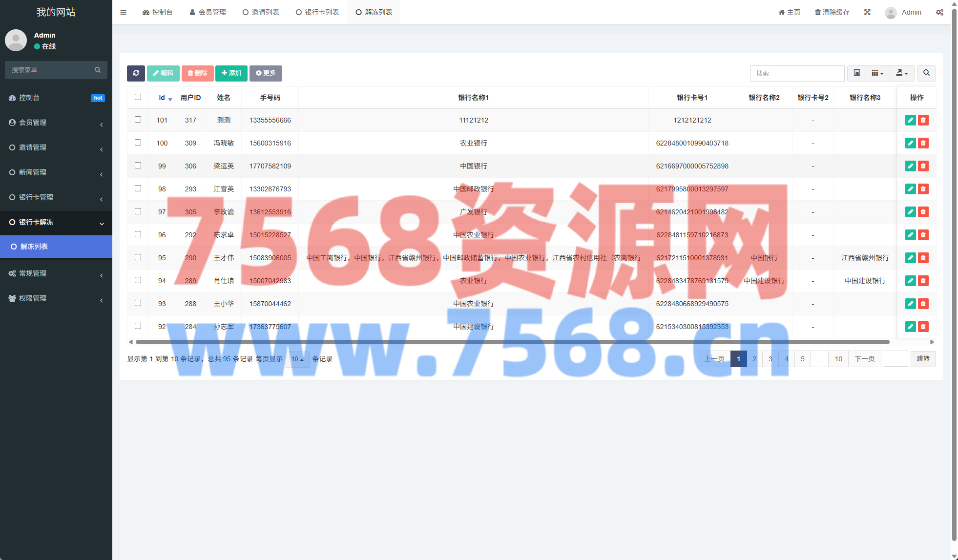Viewport: 958px width, 560px height.
Task: Check the checkbox for row Id 100
Action: coord(138,143)
